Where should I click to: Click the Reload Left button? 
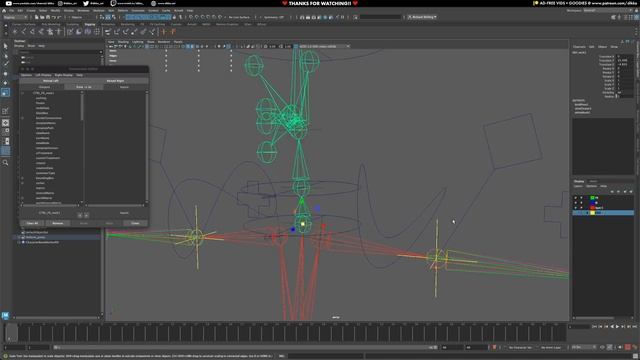[x=51, y=81]
